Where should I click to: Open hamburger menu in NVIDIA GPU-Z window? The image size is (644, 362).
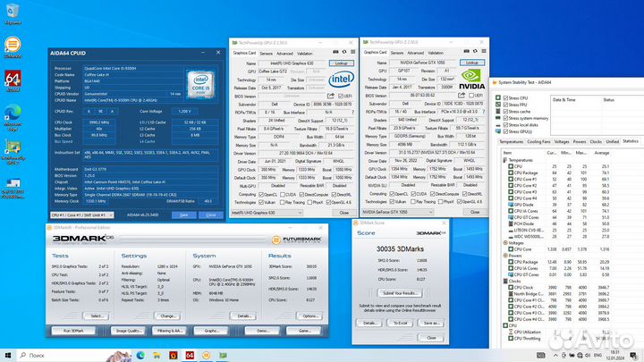click(484, 51)
